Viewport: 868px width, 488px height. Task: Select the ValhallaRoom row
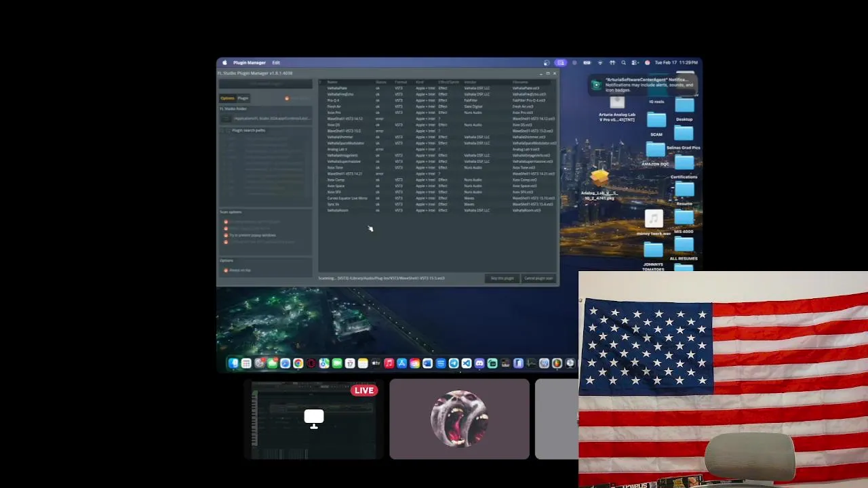coord(437,210)
